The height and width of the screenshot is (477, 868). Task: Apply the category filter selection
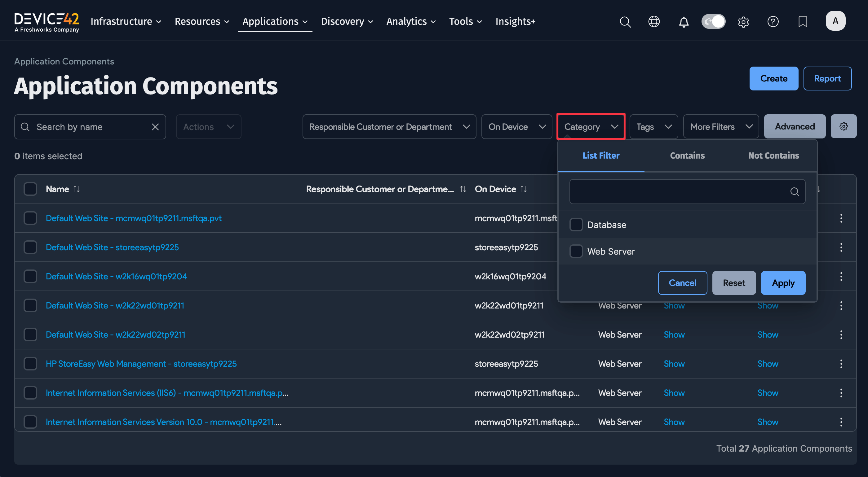pos(783,283)
